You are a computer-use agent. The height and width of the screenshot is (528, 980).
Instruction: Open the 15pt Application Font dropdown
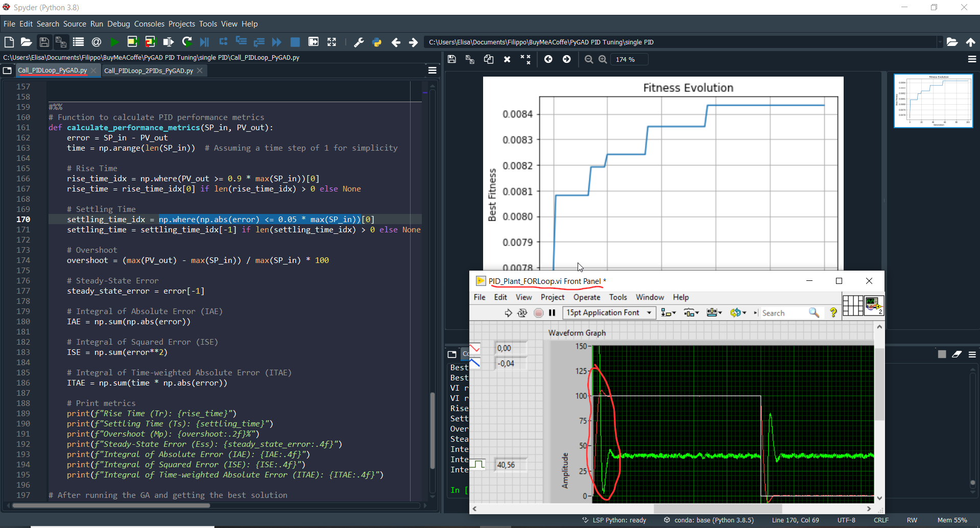[x=609, y=313]
